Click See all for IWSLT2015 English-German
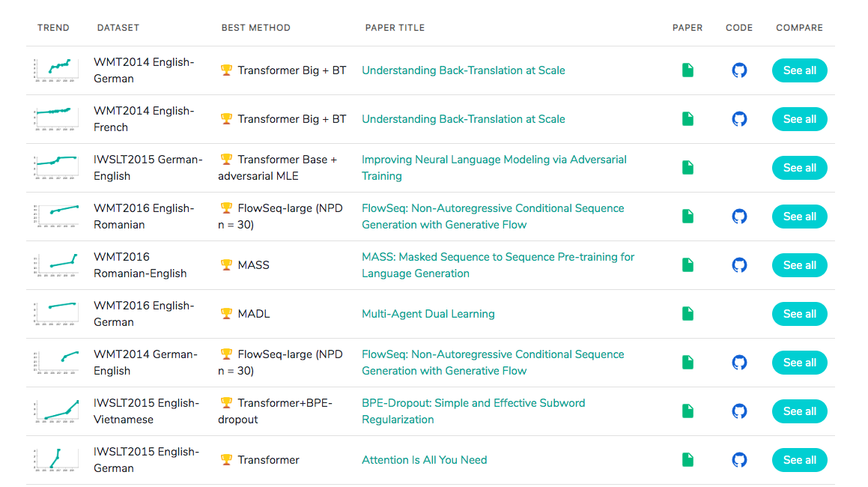 799,460
